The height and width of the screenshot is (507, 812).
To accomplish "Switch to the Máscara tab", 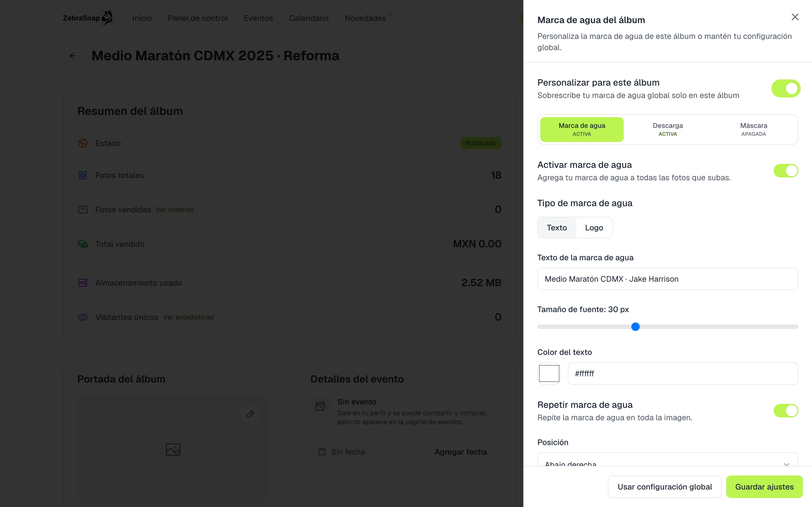I will (753, 130).
